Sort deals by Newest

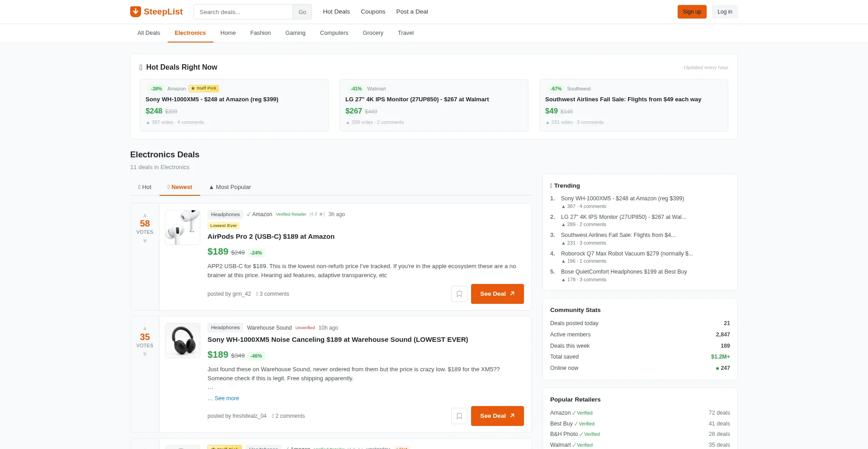(180, 187)
